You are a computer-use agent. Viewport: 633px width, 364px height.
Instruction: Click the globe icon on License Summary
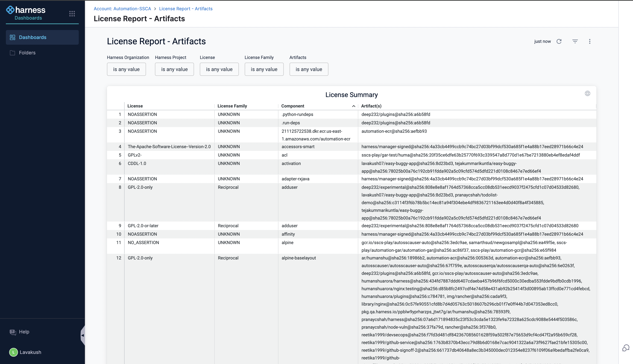click(587, 94)
